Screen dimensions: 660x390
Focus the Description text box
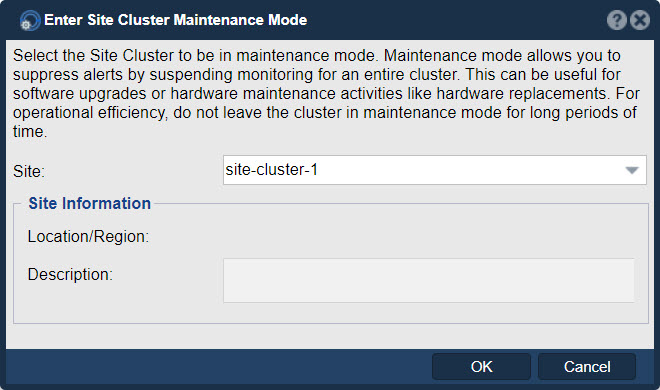428,280
